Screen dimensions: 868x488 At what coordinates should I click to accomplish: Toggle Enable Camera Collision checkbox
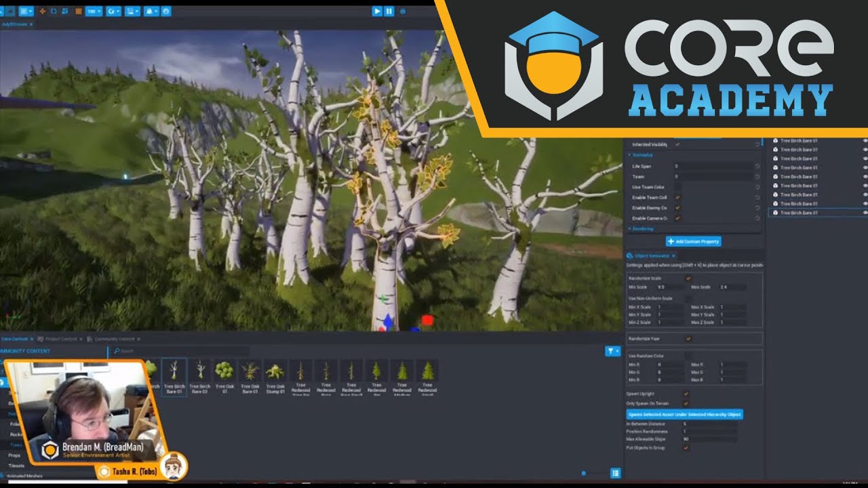677,218
